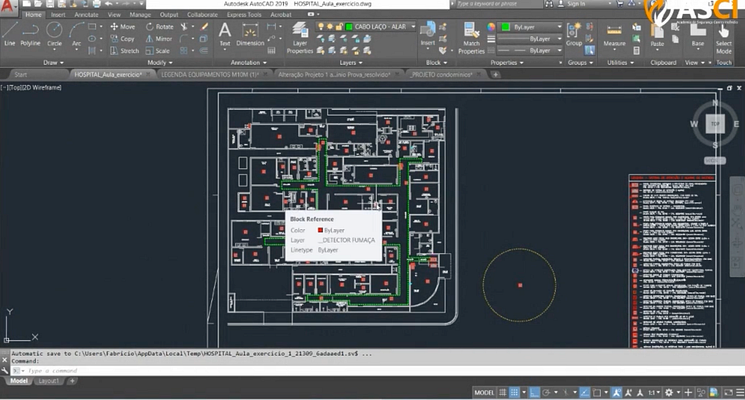Click the Undo arrow in quick access toolbar
This screenshot has width=745, height=400.
tap(109, 4)
